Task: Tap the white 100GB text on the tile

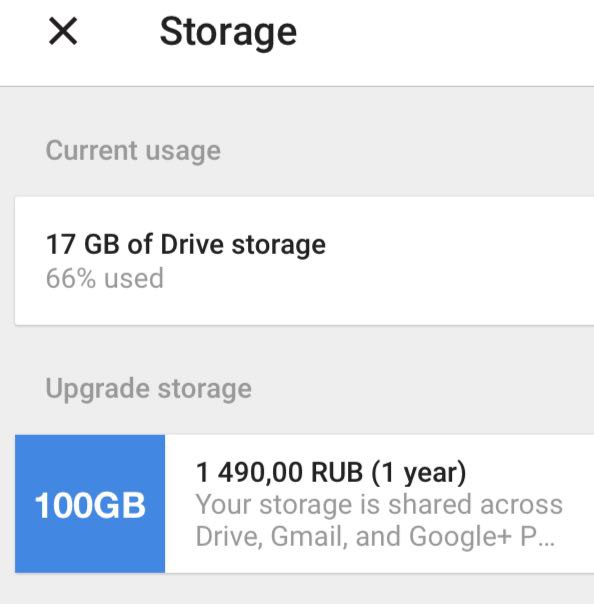Action: click(90, 505)
